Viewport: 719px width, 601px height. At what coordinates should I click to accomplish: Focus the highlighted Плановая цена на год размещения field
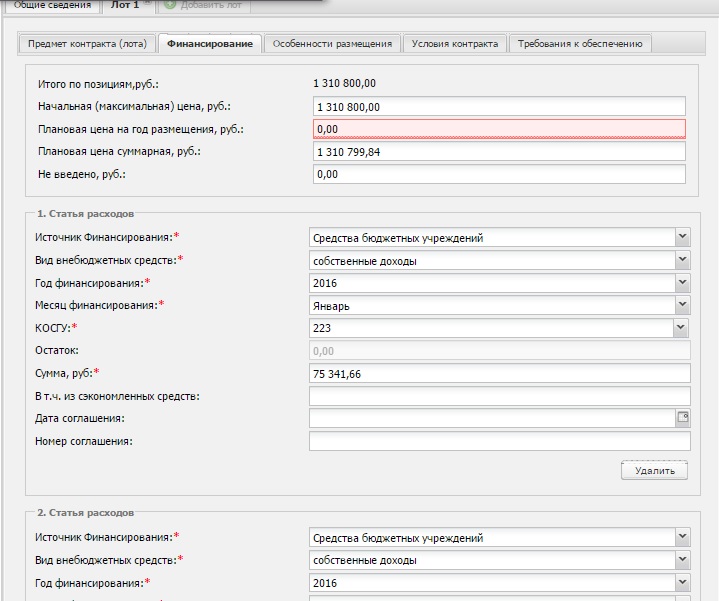coord(498,129)
